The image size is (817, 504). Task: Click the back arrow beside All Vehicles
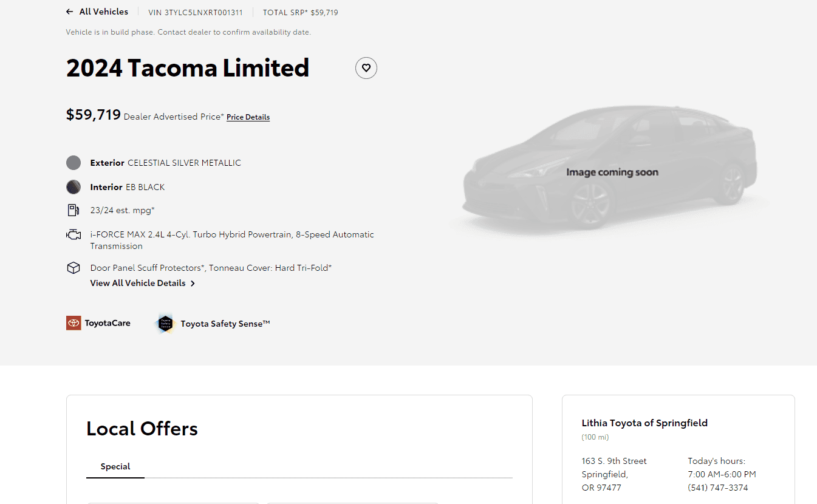[70, 12]
